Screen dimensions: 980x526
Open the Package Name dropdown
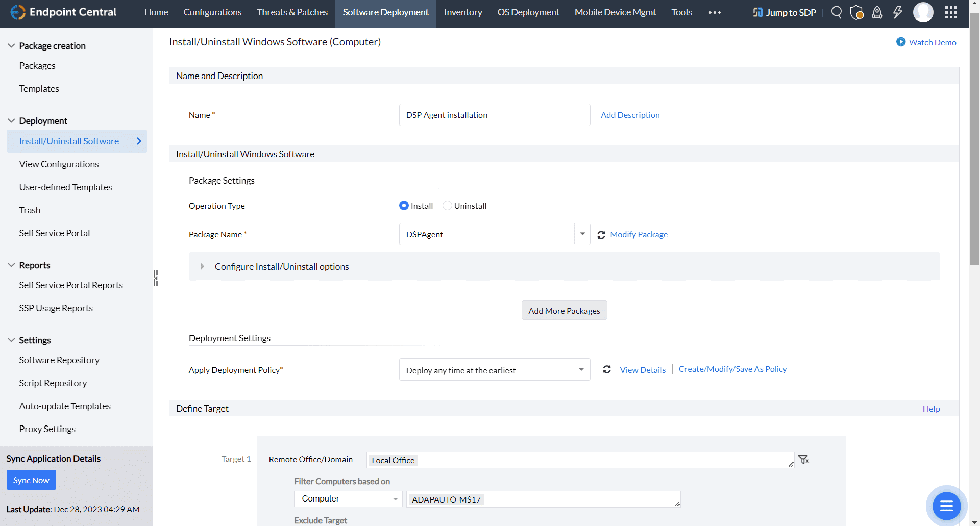582,234
